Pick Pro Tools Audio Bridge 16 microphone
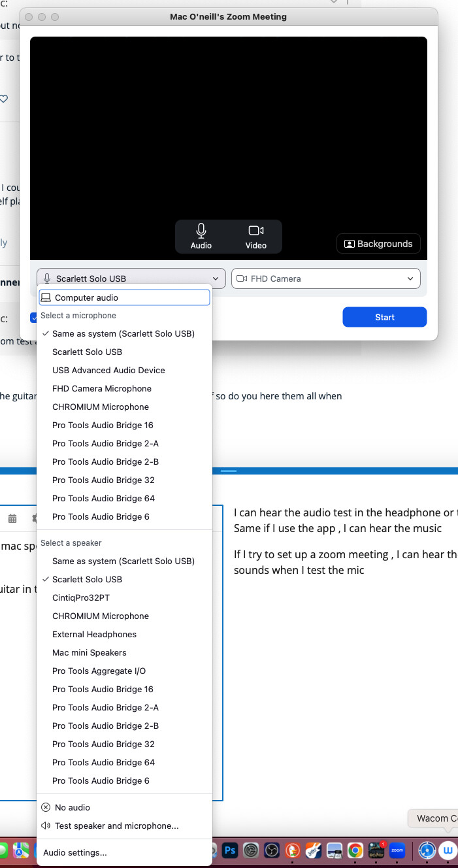Screen dimensions: 458x868 tap(124, 425)
